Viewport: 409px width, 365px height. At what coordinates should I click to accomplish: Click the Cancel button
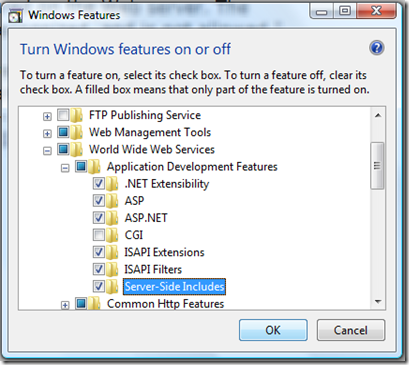351,330
